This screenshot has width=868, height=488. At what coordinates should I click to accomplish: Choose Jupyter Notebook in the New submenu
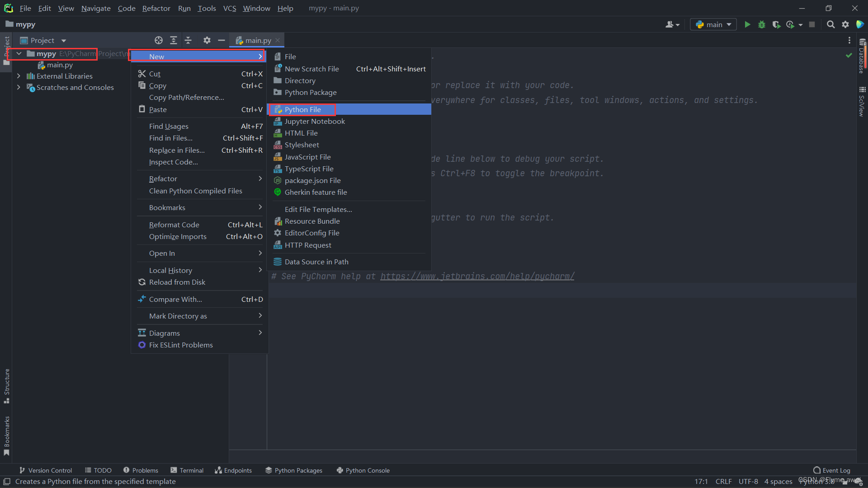[315, 121]
